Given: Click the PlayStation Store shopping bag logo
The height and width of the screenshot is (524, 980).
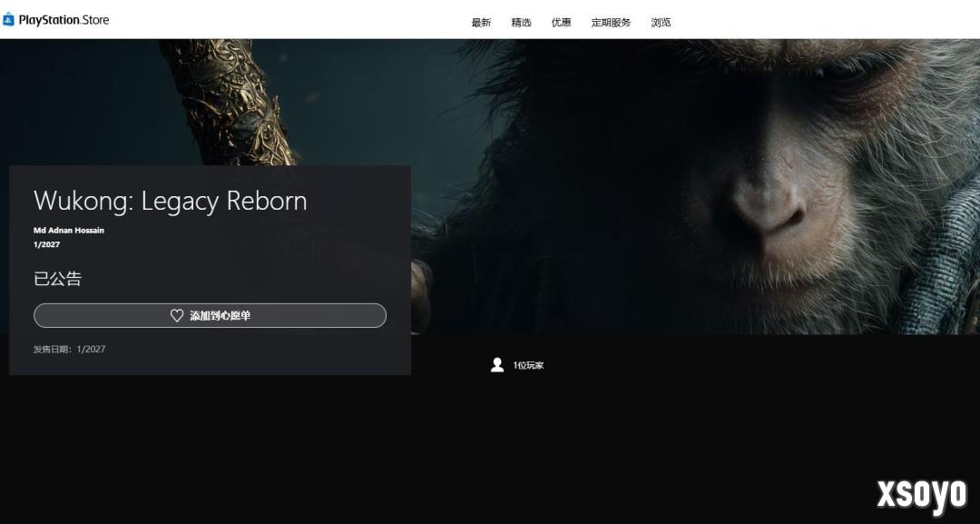Looking at the screenshot, I should pos(8,20).
